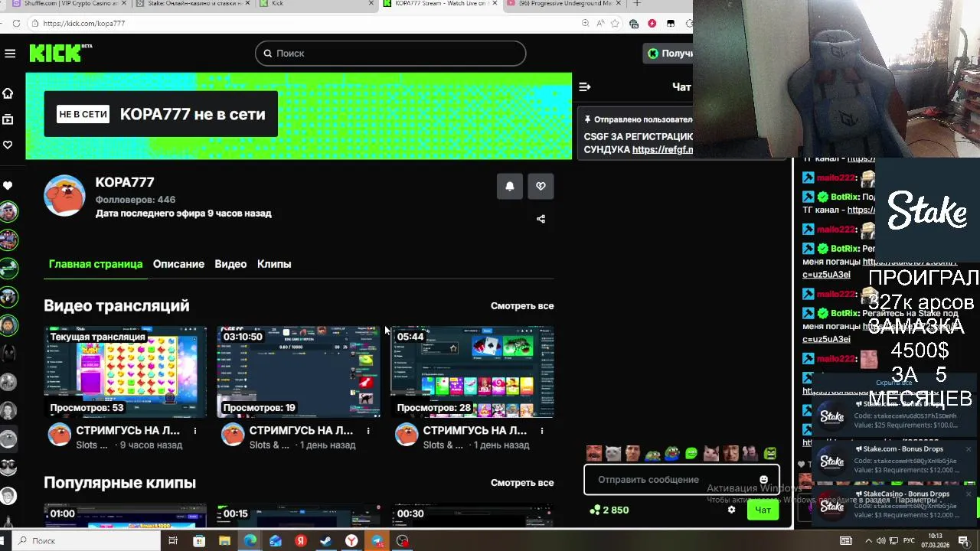
Task: Open the Клипы channel tab
Action: click(274, 264)
